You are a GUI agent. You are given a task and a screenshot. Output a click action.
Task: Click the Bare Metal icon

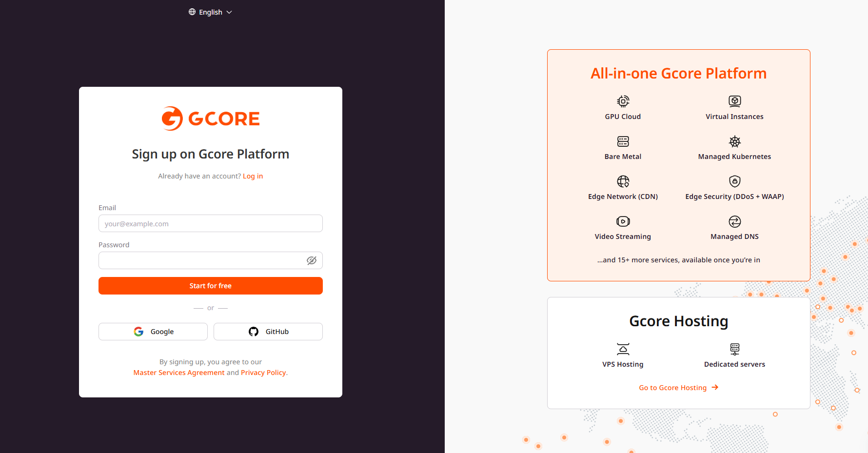coord(623,141)
